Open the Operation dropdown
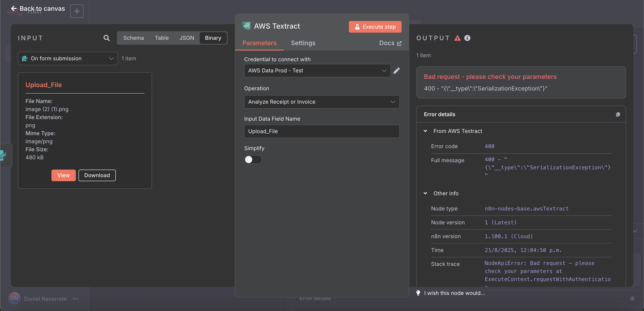 (322, 102)
